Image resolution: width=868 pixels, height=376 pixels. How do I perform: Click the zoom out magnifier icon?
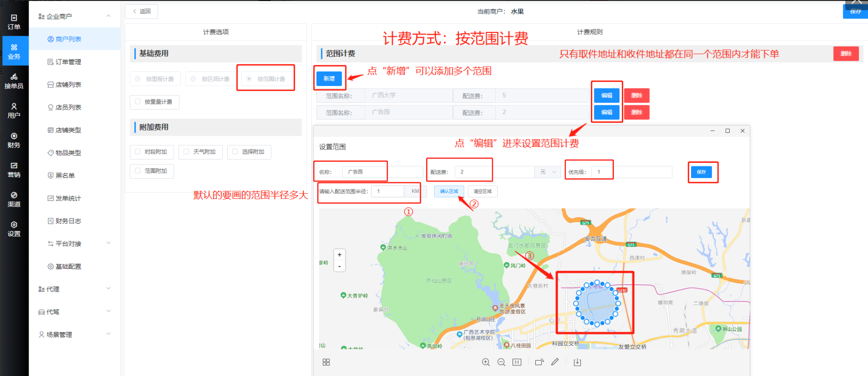[501, 362]
